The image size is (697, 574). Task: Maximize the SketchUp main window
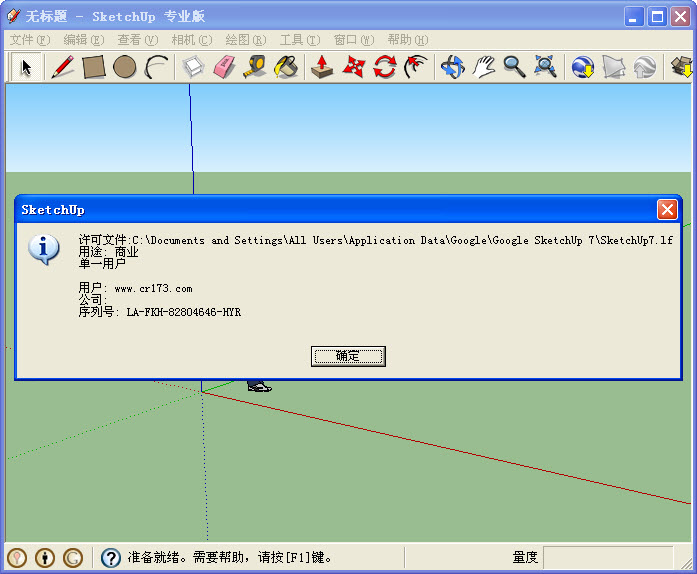[x=657, y=17]
